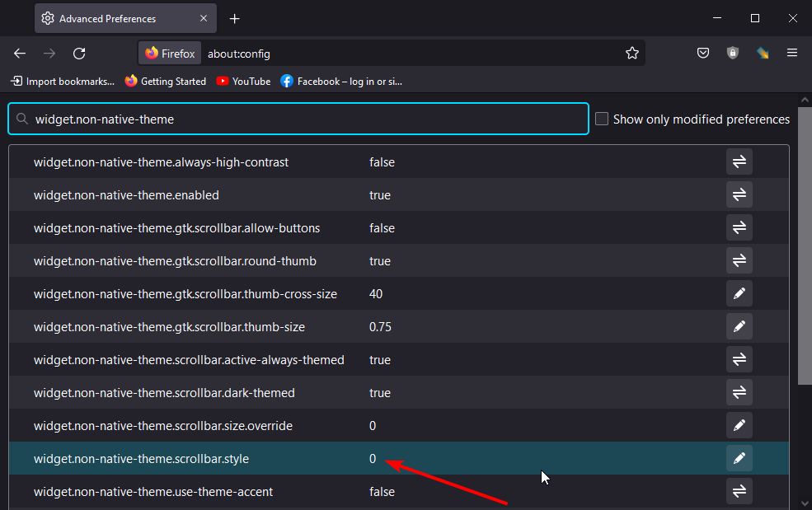Maximize the Firefox window
Image resolution: width=812 pixels, height=510 pixels.
point(755,18)
